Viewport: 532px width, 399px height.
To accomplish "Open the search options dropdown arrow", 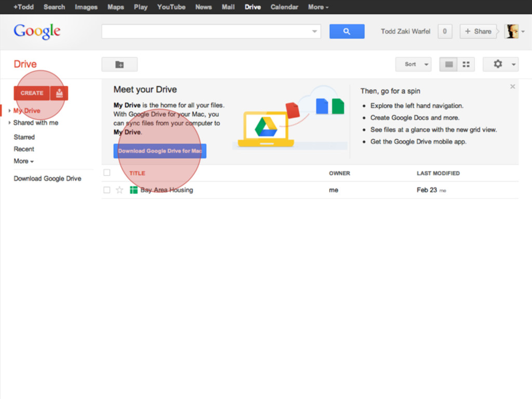I will (314, 32).
